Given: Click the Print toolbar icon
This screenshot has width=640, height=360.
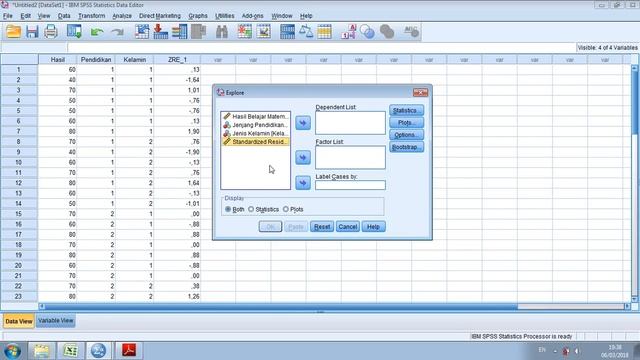Looking at the screenshot, I should [x=51, y=32].
